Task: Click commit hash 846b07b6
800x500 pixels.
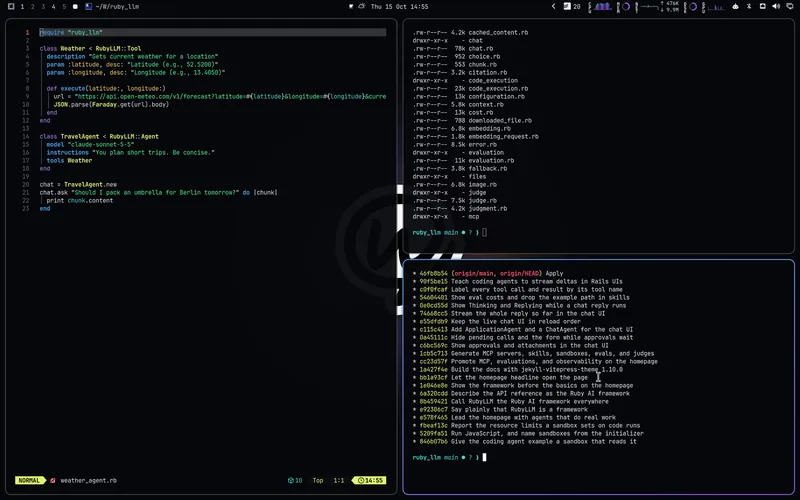Action: pyautogui.click(x=433, y=442)
